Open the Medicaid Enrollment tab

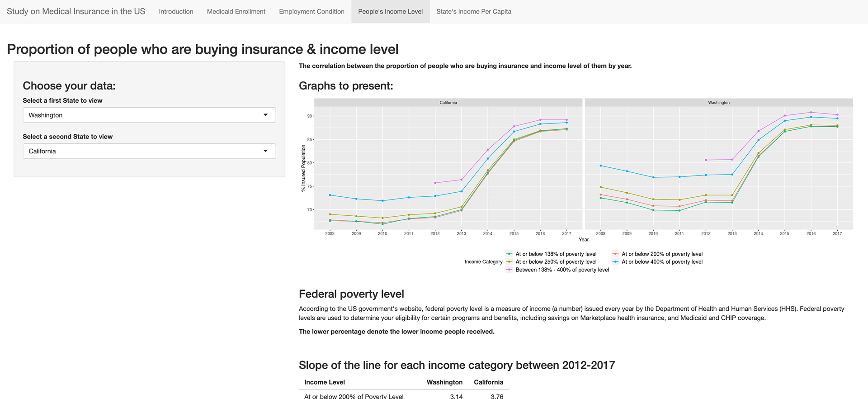point(236,12)
